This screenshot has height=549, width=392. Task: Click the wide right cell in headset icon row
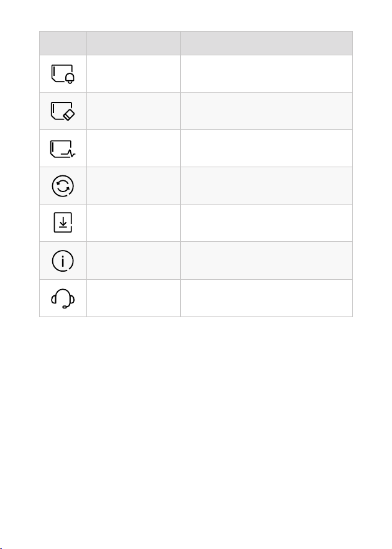coord(267,298)
